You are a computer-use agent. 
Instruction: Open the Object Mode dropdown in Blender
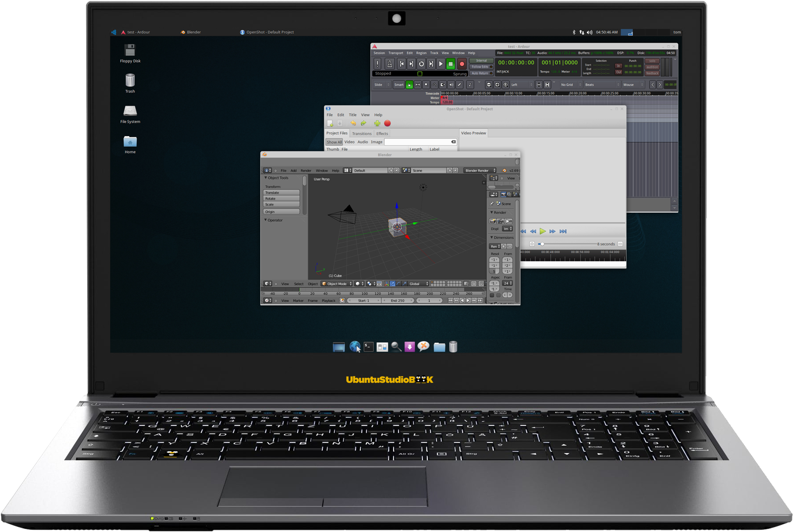pyautogui.click(x=337, y=284)
